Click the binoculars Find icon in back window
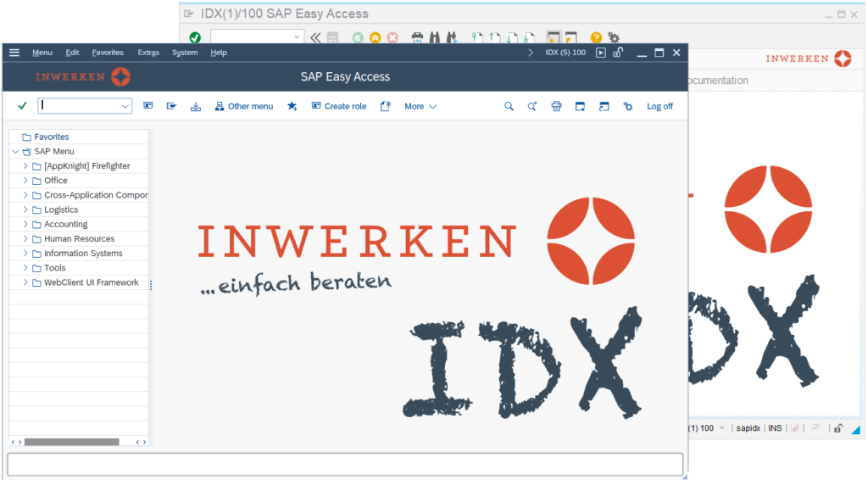Viewport: 868px width, 480px height. pyautogui.click(x=435, y=37)
